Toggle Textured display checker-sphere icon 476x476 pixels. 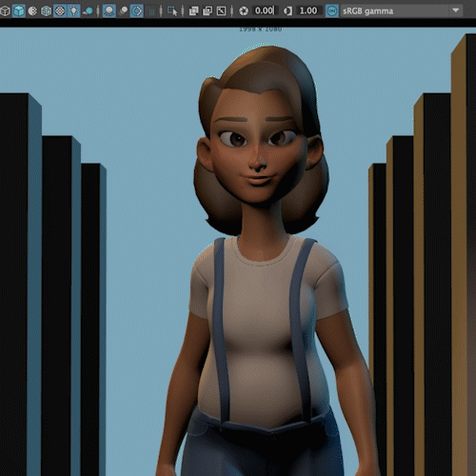[x=60, y=11]
